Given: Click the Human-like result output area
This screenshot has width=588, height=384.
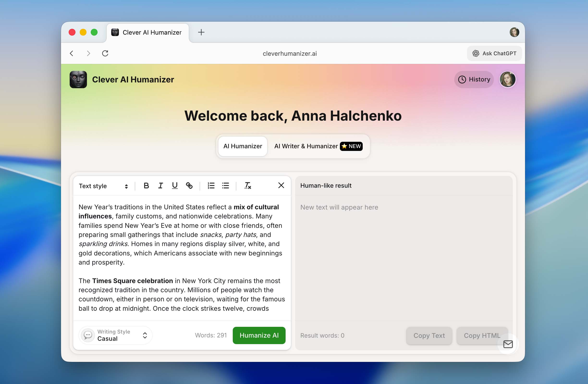Looking at the screenshot, I should coord(404,258).
